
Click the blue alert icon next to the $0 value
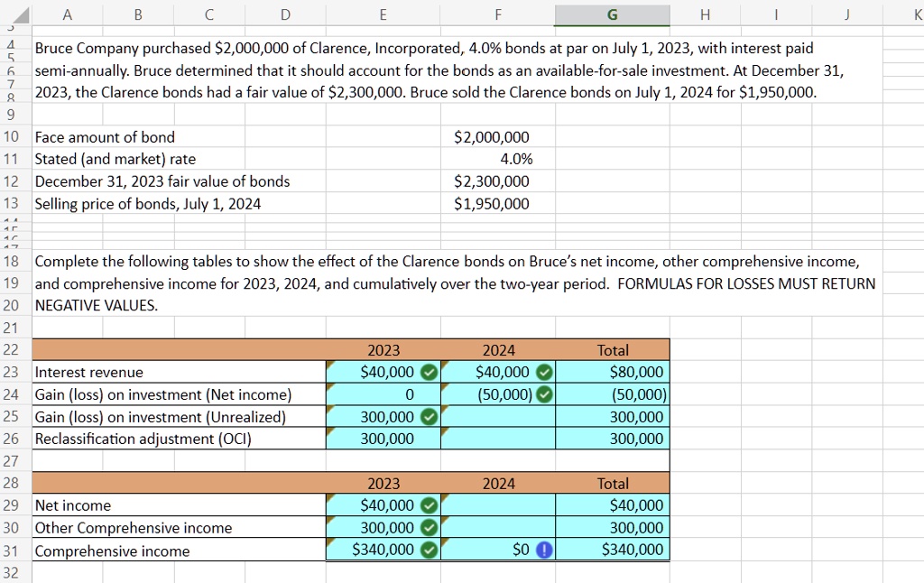pyautogui.click(x=542, y=550)
